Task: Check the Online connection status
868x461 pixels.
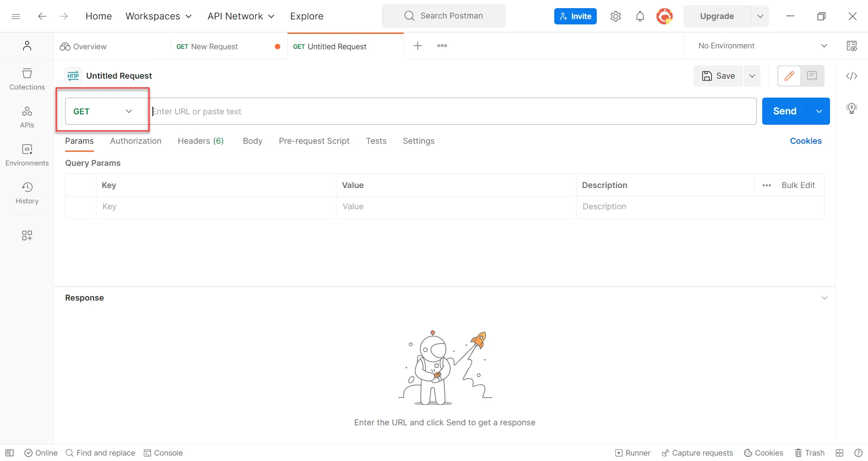Action: (41, 453)
